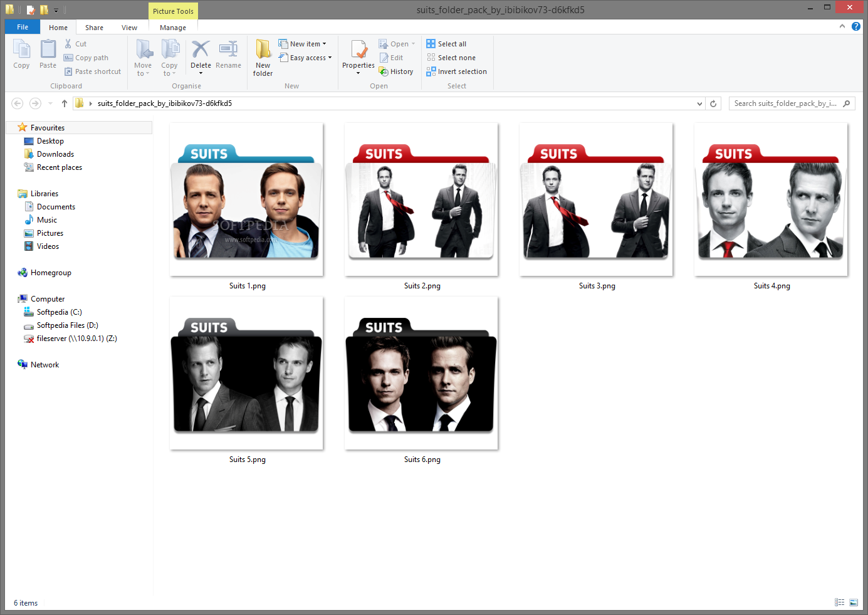This screenshot has width=868, height=615.
Task: Expand address bar history dropdown
Action: pyautogui.click(x=699, y=103)
